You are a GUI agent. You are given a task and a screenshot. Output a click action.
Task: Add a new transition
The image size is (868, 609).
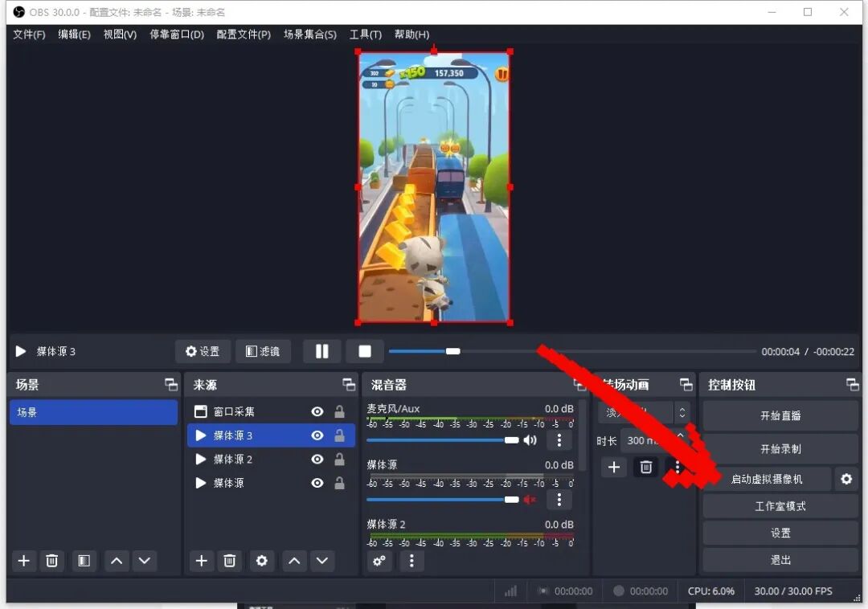click(x=614, y=468)
